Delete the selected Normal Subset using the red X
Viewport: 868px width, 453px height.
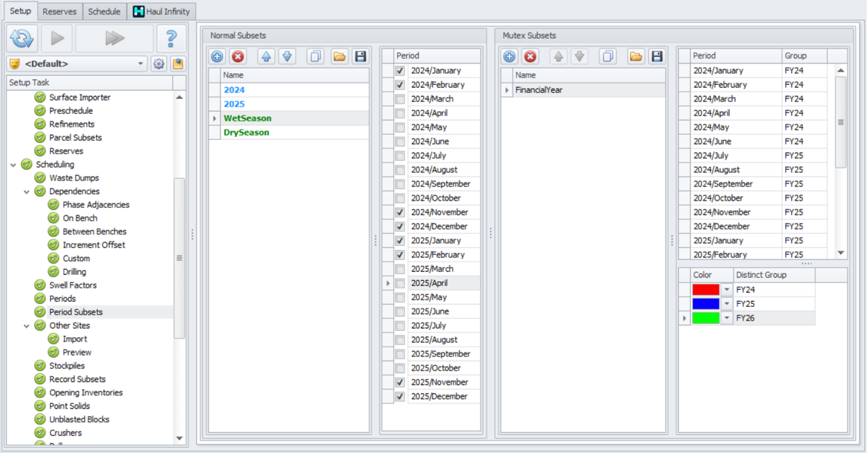pyautogui.click(x=237, y=56)
